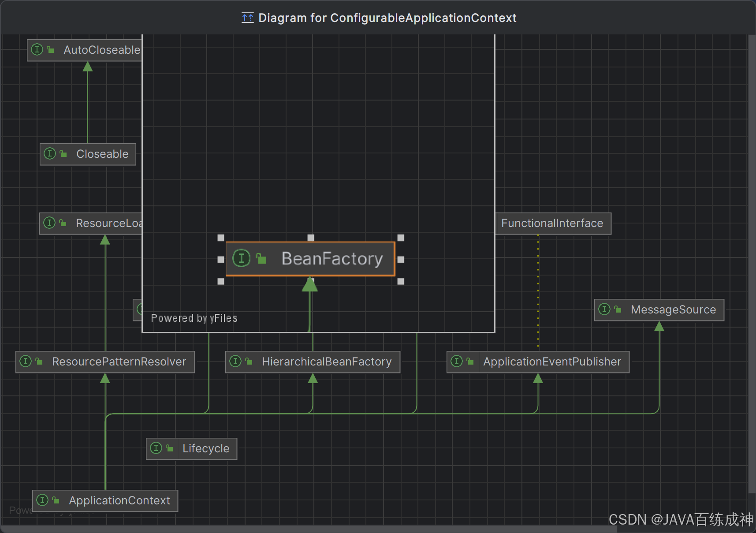Click the interface icon on BeanFactory
The image size is (756, 533).
241,258
